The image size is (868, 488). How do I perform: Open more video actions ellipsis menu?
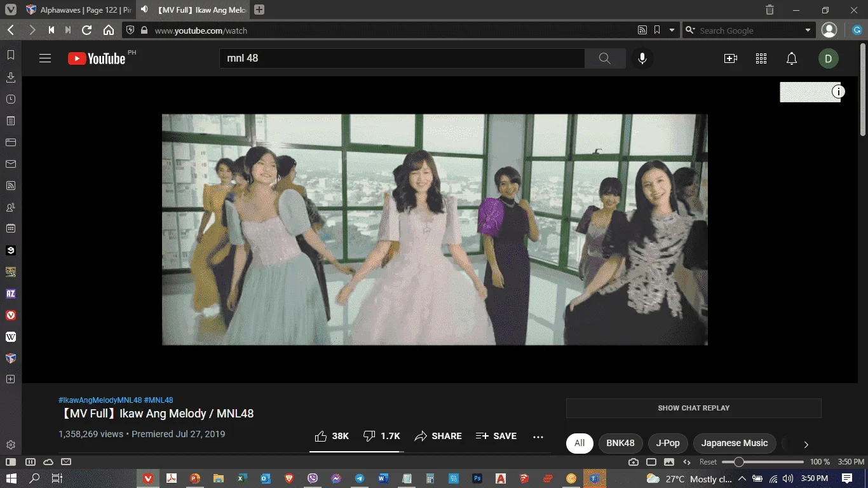[538, 437]
